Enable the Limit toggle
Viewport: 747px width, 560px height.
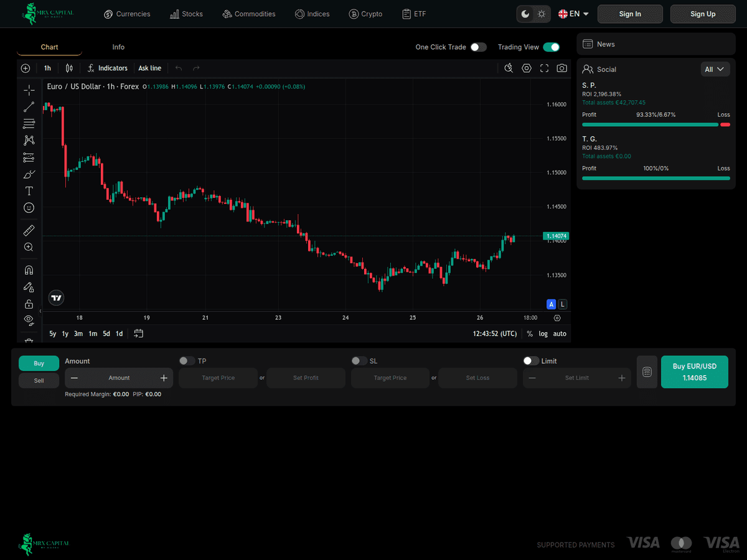(531, 361)
